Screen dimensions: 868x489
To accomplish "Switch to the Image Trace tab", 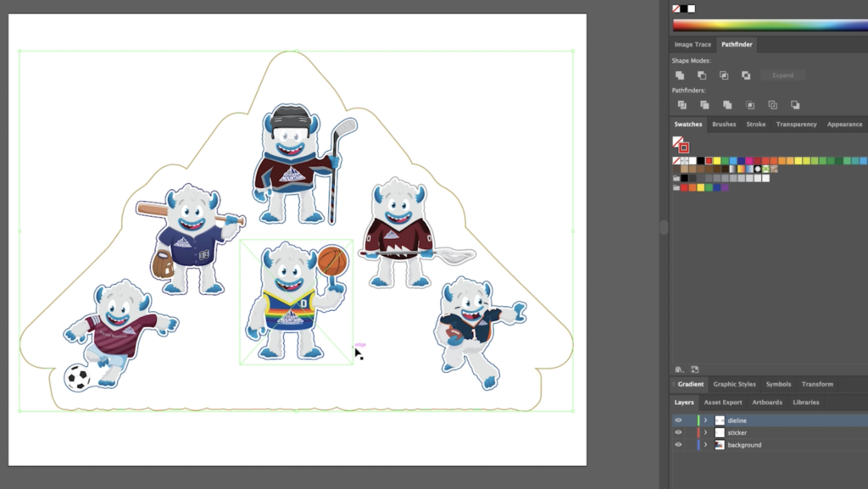I will click(693, 44).
